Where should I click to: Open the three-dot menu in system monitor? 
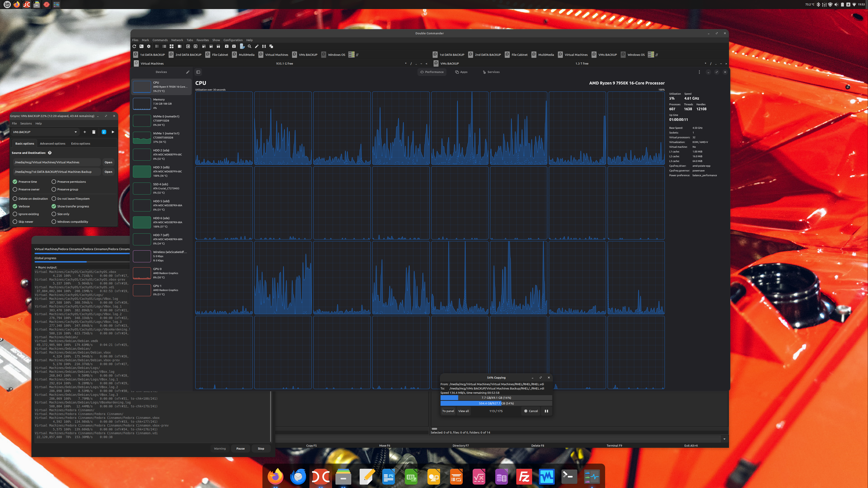(699, 72)
